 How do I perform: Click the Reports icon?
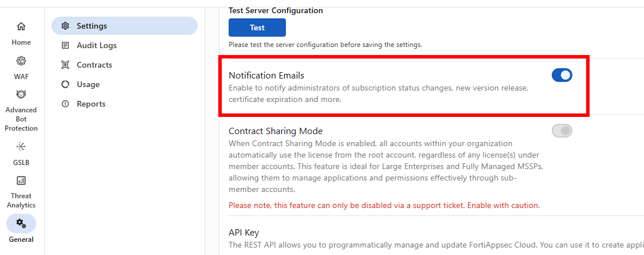[65, 104]
